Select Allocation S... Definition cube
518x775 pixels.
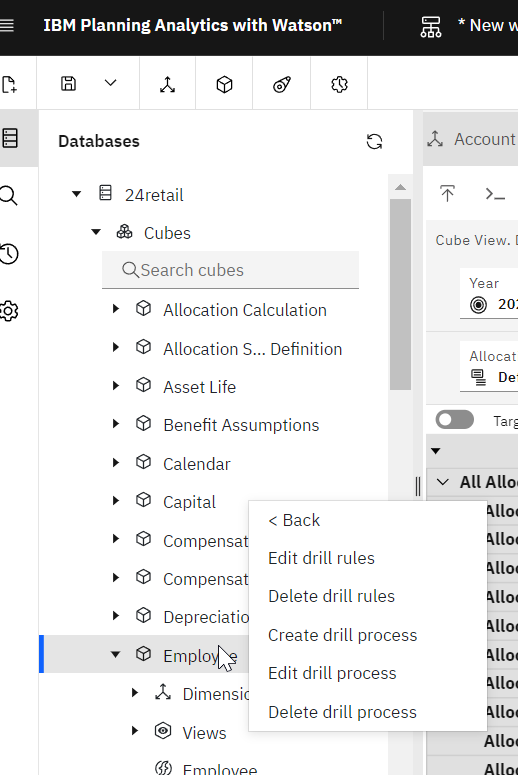(x=253, y=349)
